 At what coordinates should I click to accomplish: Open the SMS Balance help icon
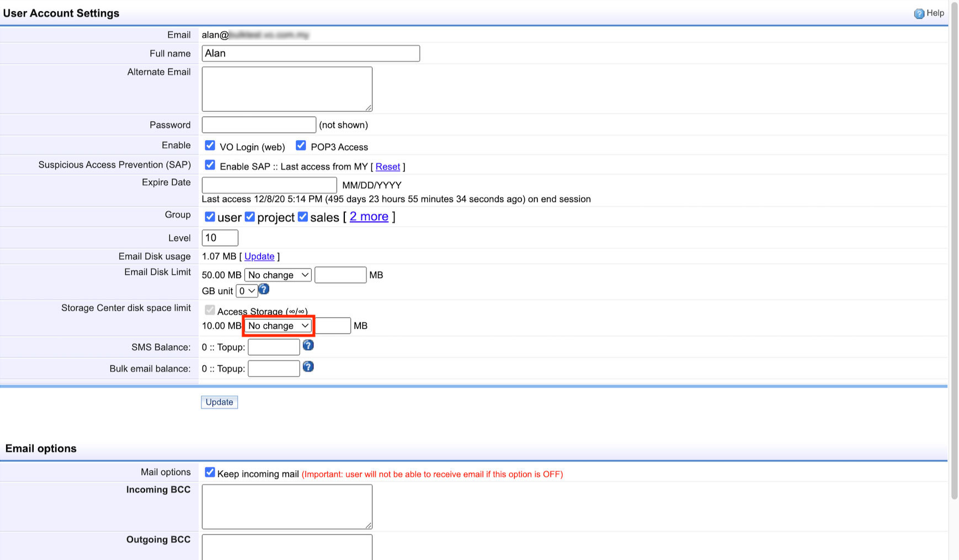coord(308,345)
